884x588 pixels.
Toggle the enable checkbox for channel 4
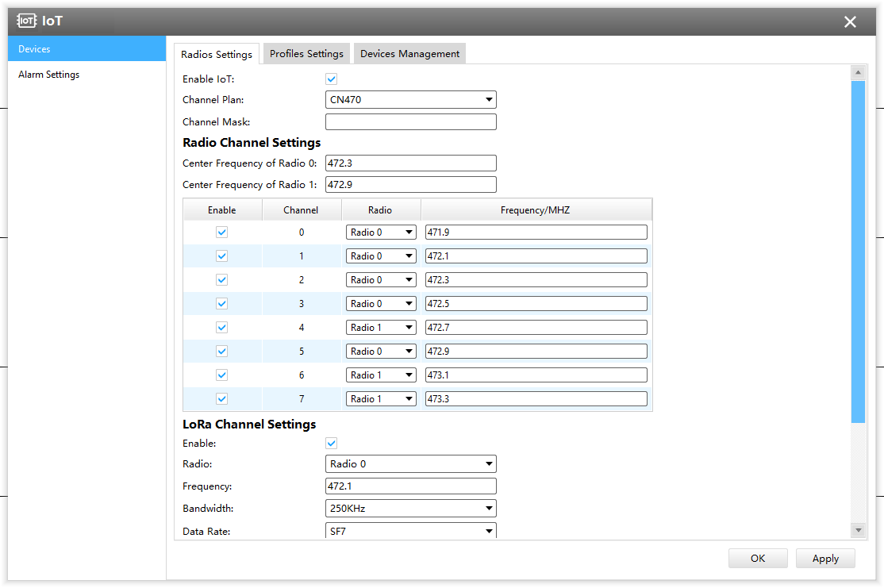(x=221, y=328)
